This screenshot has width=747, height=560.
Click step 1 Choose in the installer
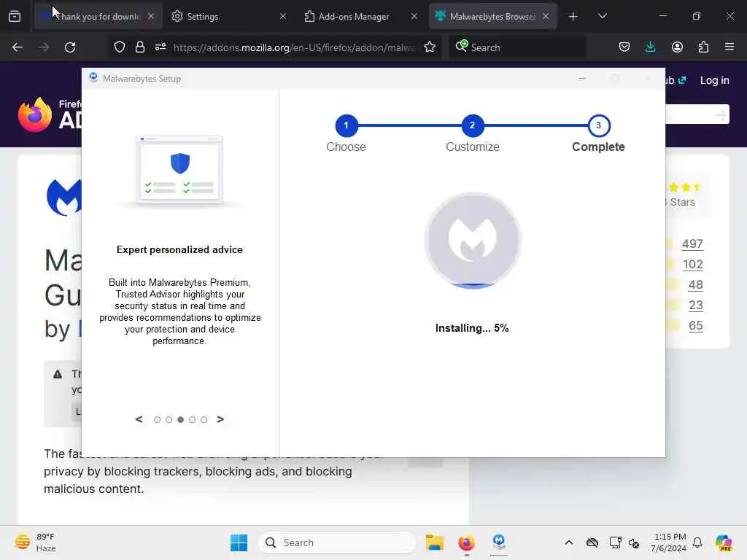point(347,125)
